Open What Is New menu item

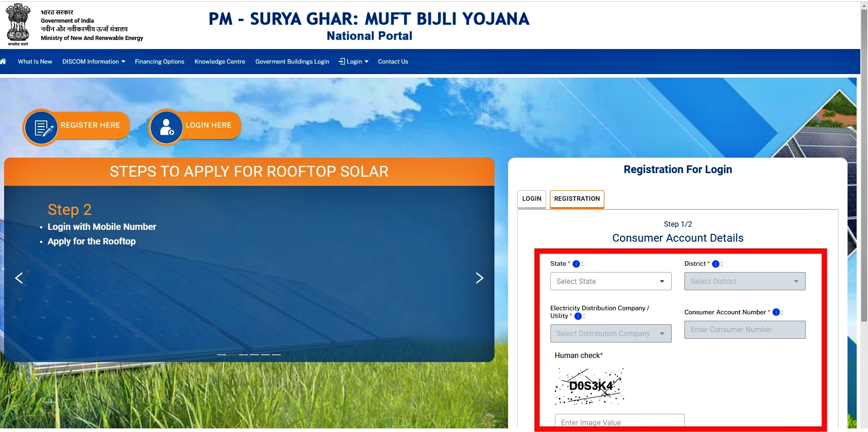click(x=35, y=62)
